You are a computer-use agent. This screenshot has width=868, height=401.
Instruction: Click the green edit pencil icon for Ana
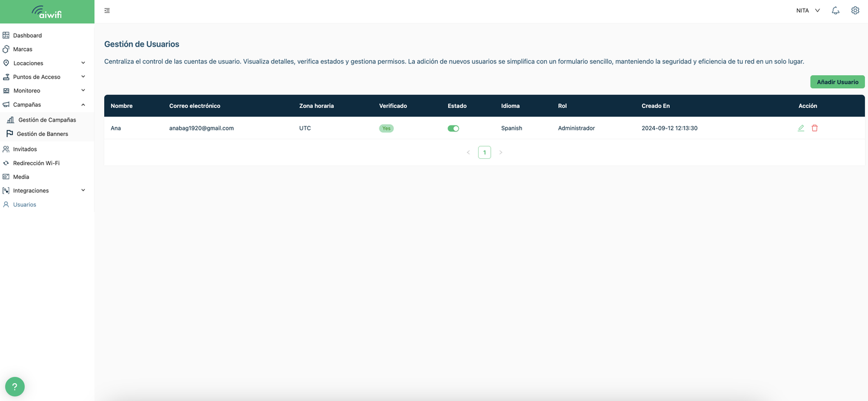coord(801,128)
